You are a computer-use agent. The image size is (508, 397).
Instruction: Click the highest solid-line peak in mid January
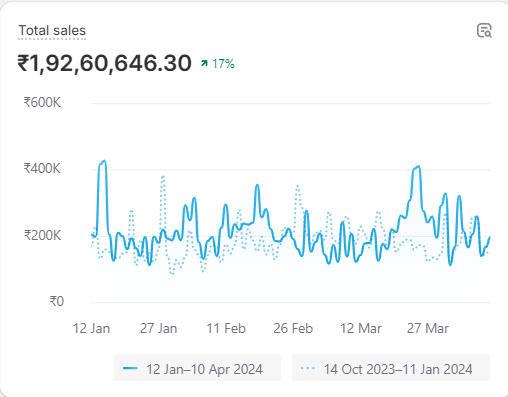104,161
